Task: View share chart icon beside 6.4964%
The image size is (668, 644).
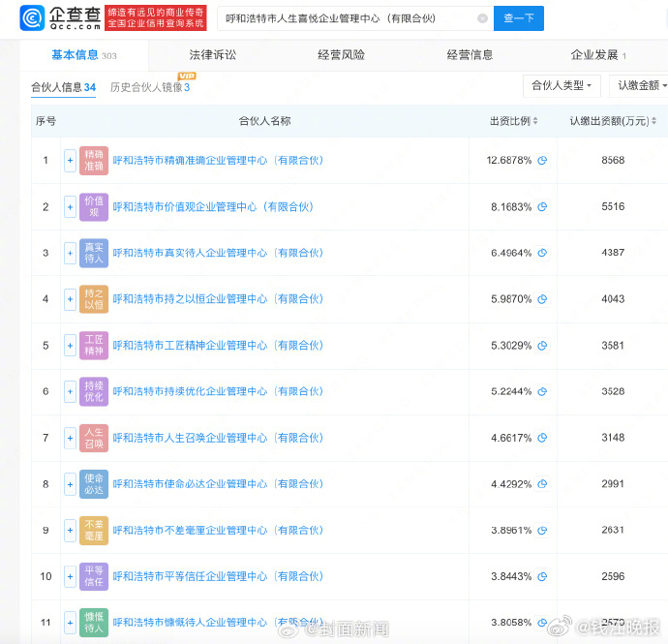Action: [x=542, y=253]
